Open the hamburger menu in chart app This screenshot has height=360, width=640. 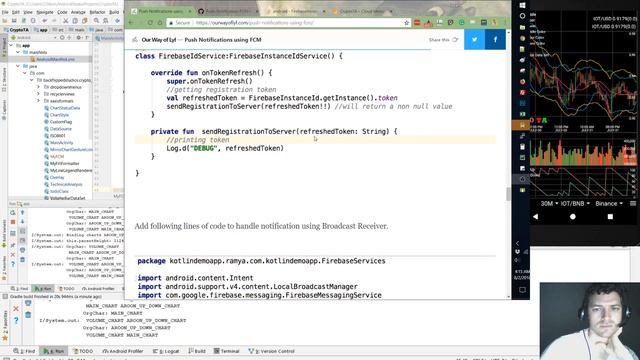pos(633,203)
